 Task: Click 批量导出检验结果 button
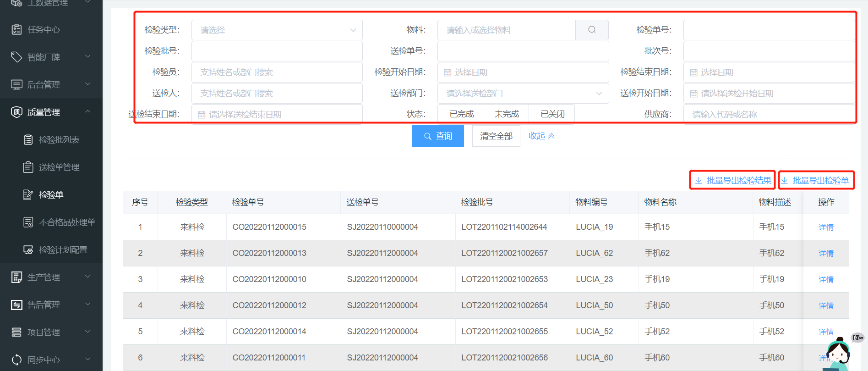click(x=732, y=180)
